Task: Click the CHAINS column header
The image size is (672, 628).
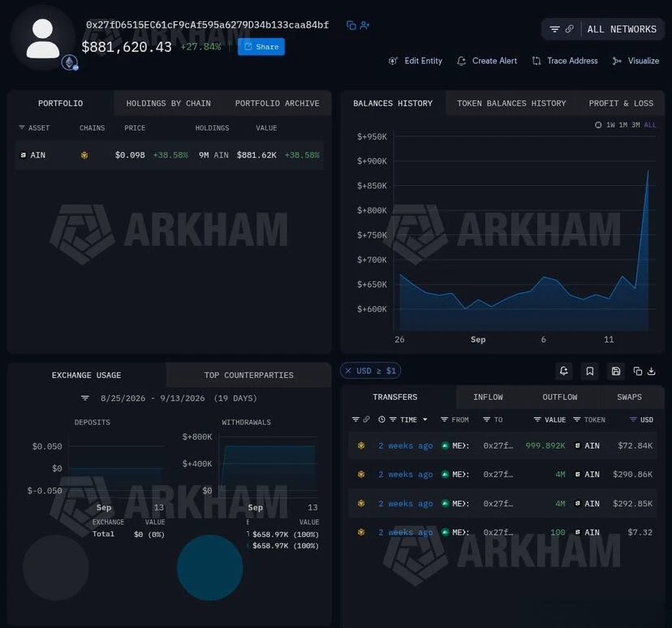Action: tap(92, 127)
